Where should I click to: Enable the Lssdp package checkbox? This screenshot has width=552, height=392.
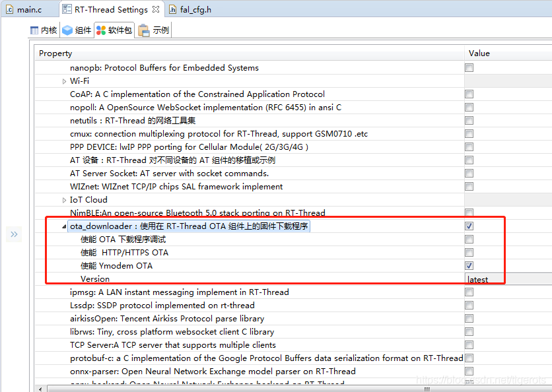[x=469, y=305]
